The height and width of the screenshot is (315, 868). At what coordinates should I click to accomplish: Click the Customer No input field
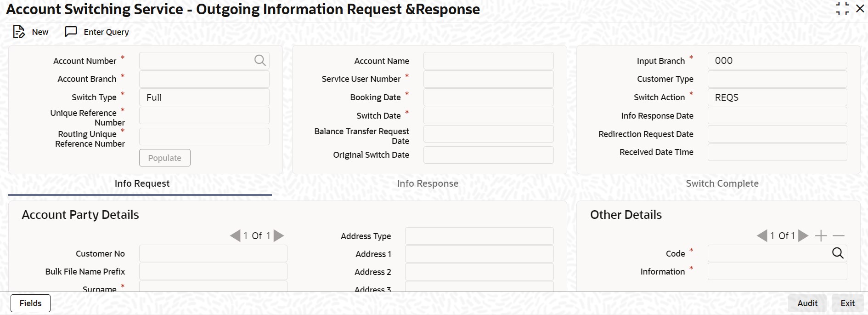point(213,253)
